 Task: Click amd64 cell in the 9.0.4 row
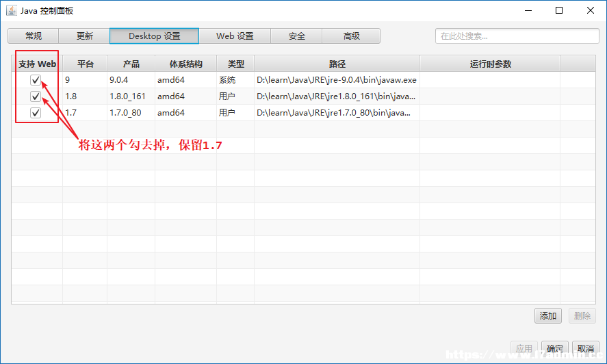click(x=186, y=80)
